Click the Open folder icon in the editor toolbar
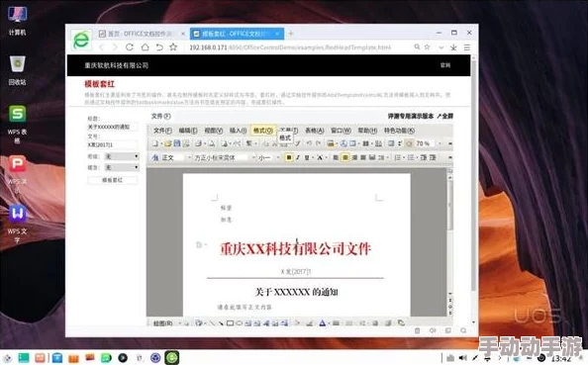 click(168, 143)
